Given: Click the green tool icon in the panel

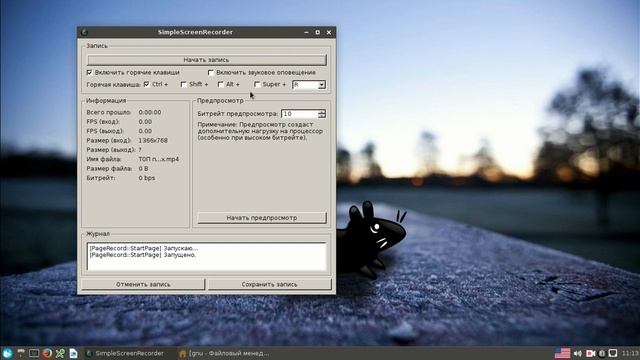Looking at the screenshot, I should (x=60, y=353).
